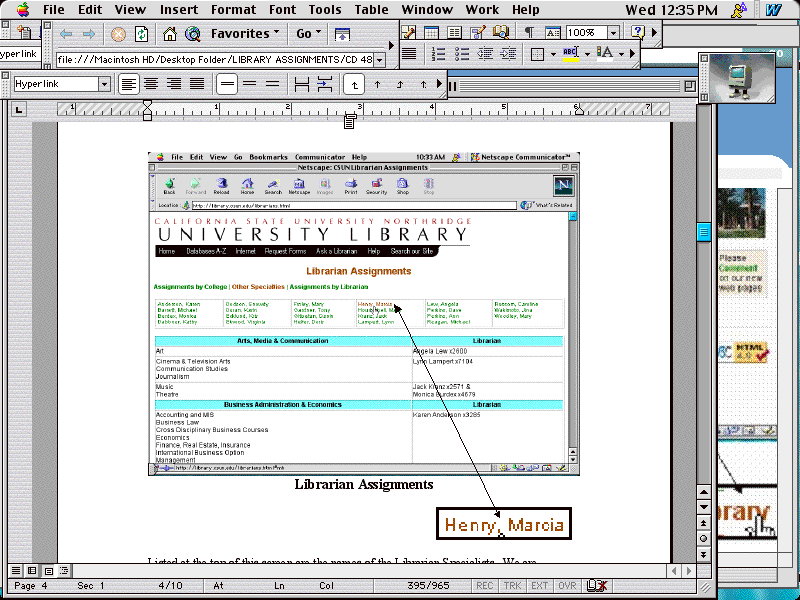Click the Show Only Web Toolbar icon

point(342,34)
